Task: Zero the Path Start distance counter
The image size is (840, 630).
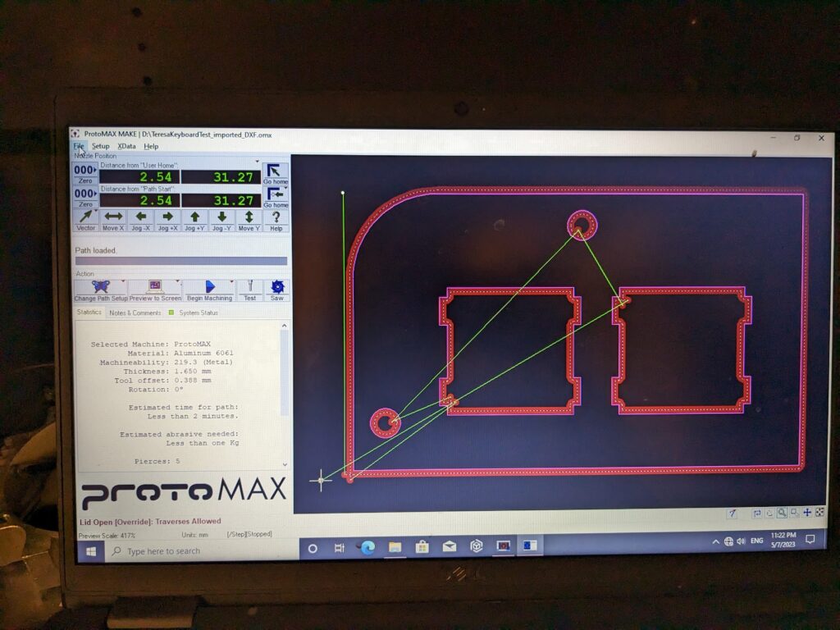Action: [x=85, y=197]
